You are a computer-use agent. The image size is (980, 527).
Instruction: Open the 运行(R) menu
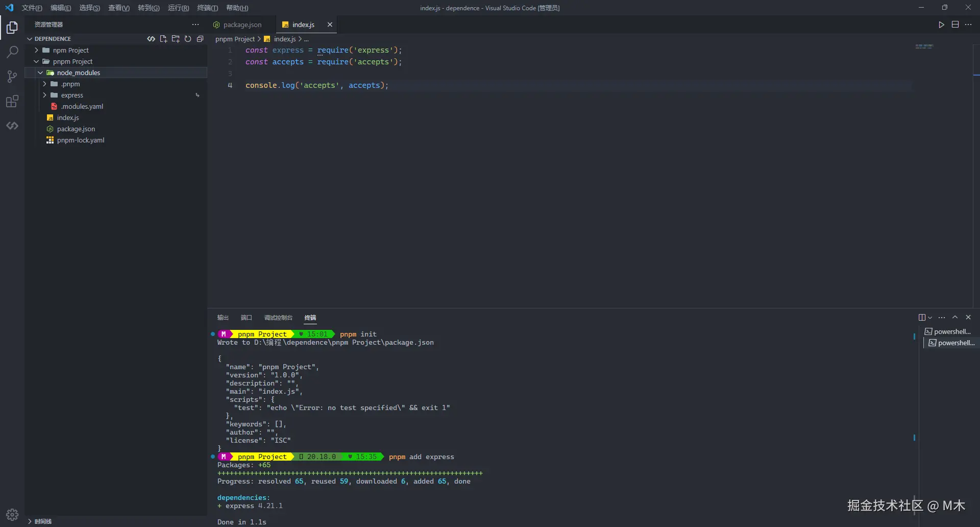(178, 8)
